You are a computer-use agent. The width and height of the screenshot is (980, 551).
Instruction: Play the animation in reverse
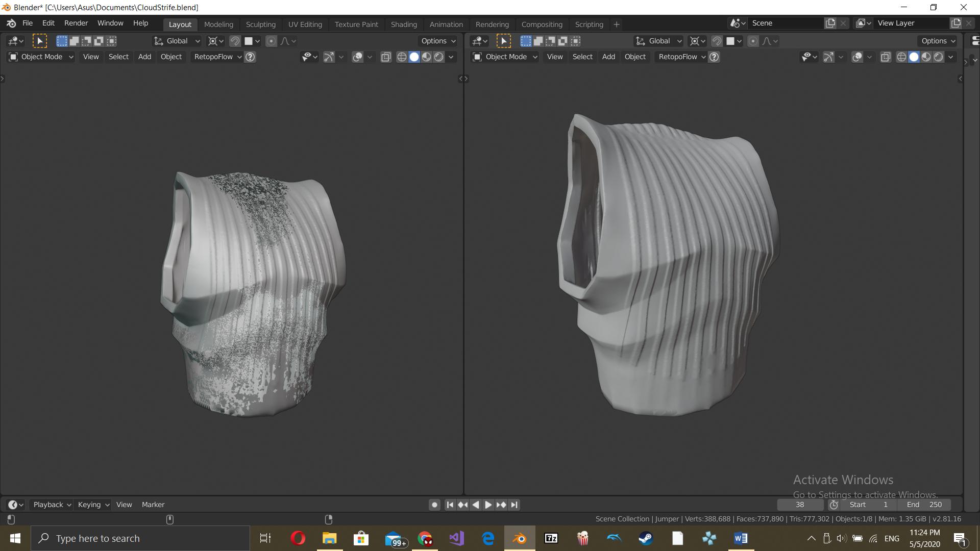(476, 505)
